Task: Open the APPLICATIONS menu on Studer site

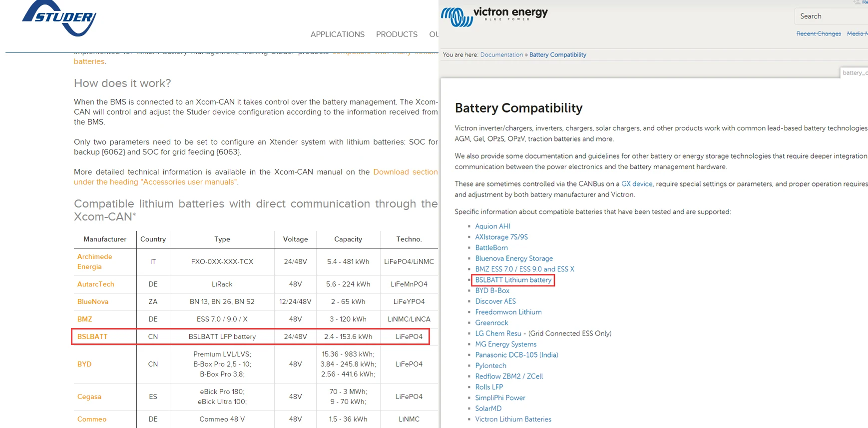Action: 338,34
